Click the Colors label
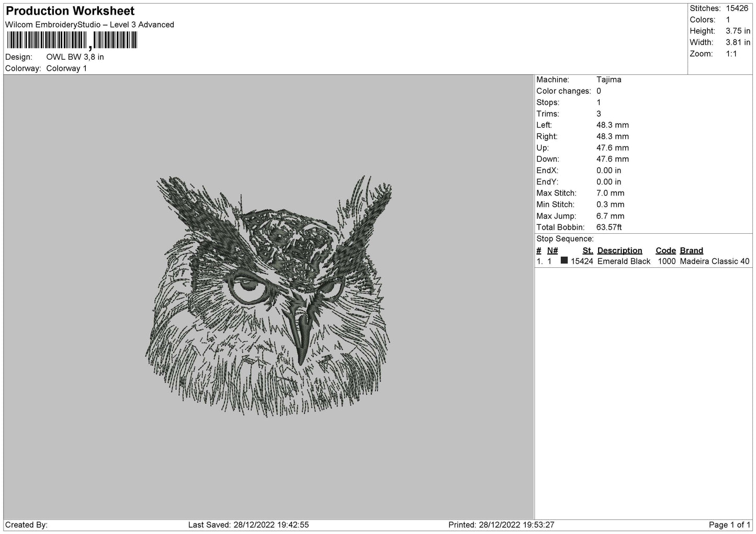This screenshot has height=534, width=756. [702, 20]
